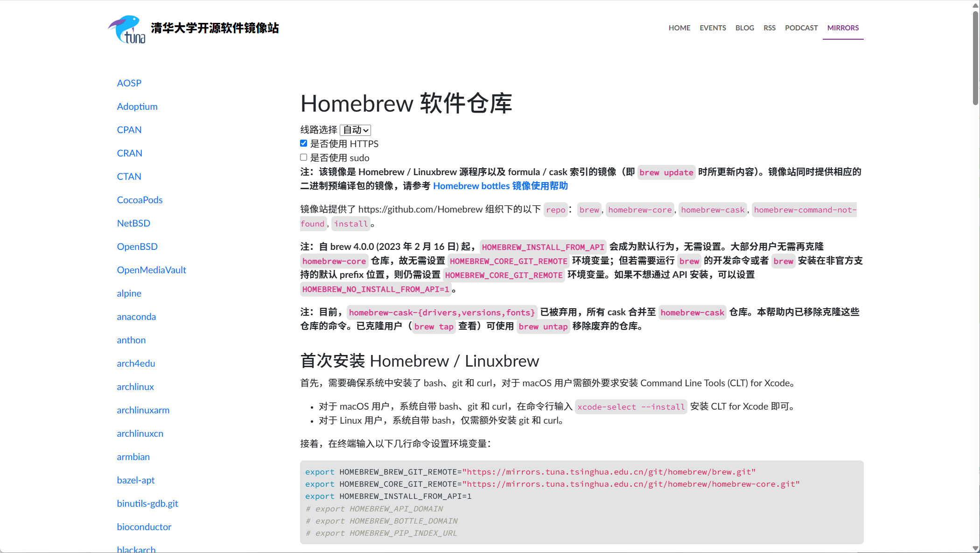Image resolution: width=980 pixels, height=553 pixels.
Task: Click HOMEBREW_NO_INSTALL_FROM_API=1 code text
Action: 376,289
